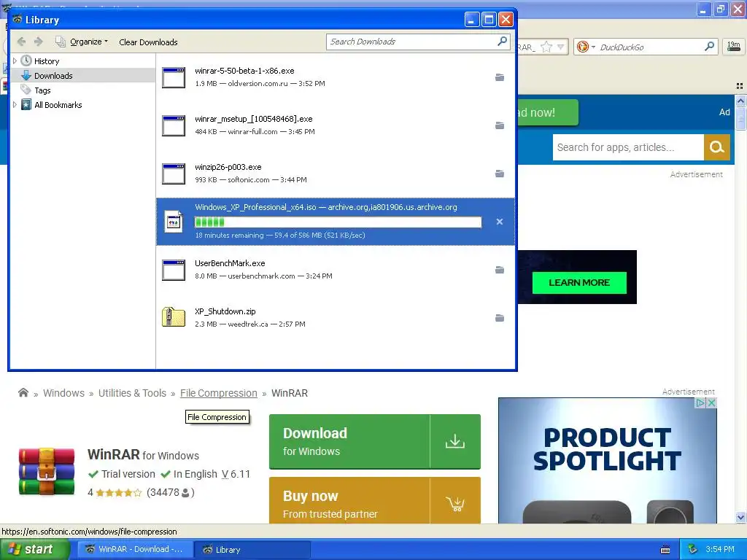Click the LEARN MORE ad button
Image resolution: width=747 pixels, height=560 pixels.
pos(578,282)
